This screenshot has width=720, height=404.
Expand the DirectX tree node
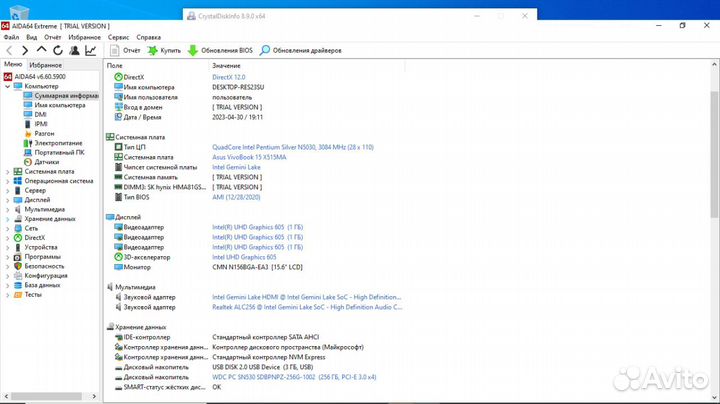click(7, 238)
